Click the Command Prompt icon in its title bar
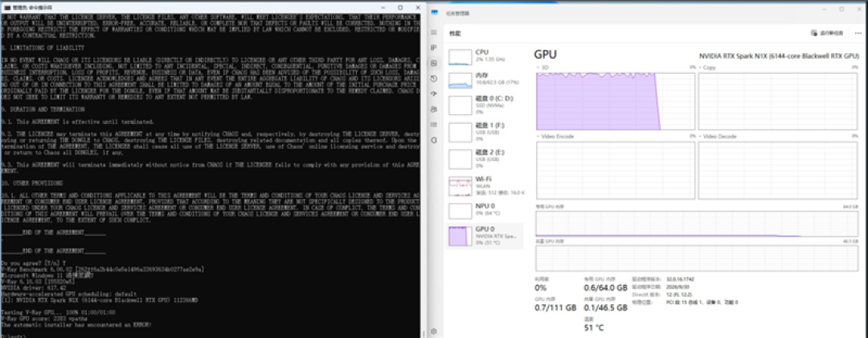Image resolution: width=868 pixels, height=338 pixels. click(x=6, y=8)
